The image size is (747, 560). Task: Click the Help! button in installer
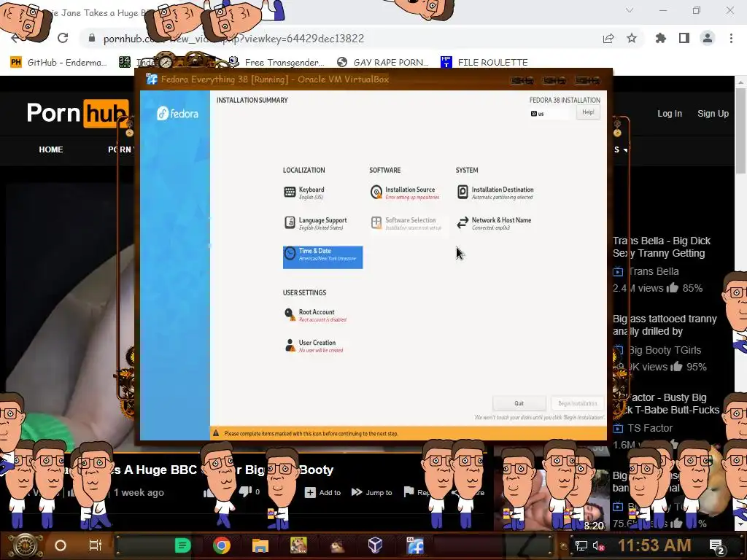tap(588, 112)
